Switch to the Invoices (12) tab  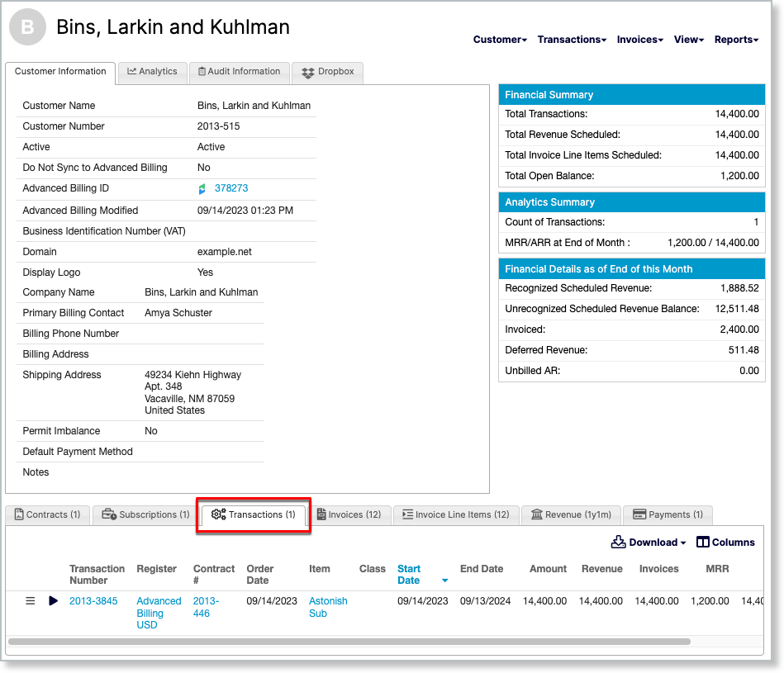click(349, 514)
